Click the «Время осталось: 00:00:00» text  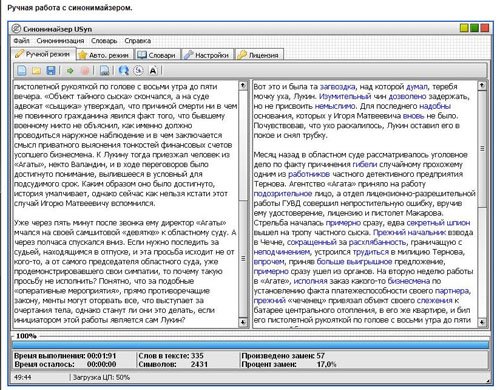click(x=65, y=364)
